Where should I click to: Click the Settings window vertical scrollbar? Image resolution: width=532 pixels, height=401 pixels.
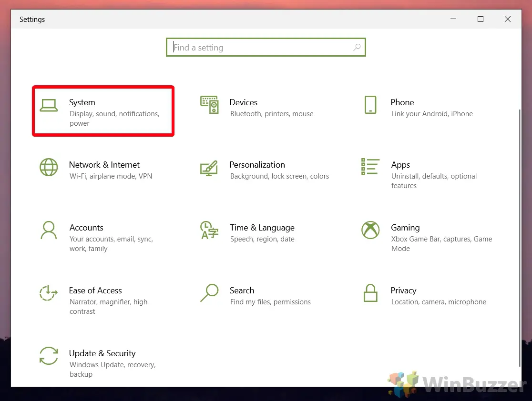coord(520,238)
